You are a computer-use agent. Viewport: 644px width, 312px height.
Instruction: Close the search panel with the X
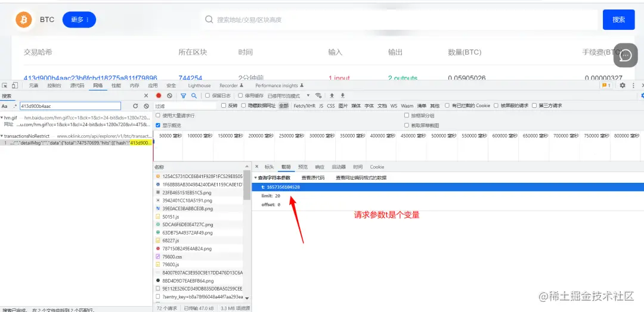(146, 95)
